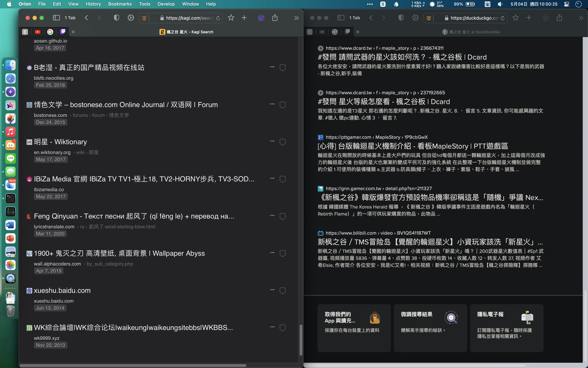Click the bear icon in Kagi address bar
This screenshot has height=368, width=588.
coord(144,18)
